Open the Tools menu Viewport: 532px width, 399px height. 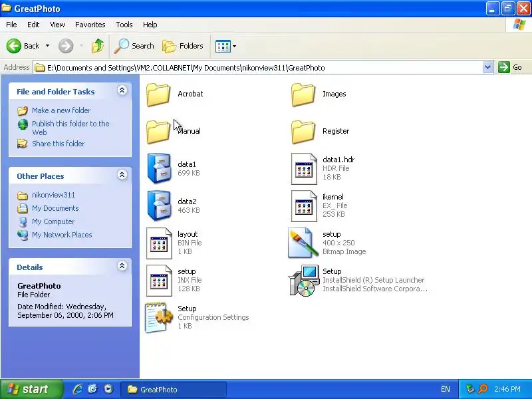tap(124, 25)
